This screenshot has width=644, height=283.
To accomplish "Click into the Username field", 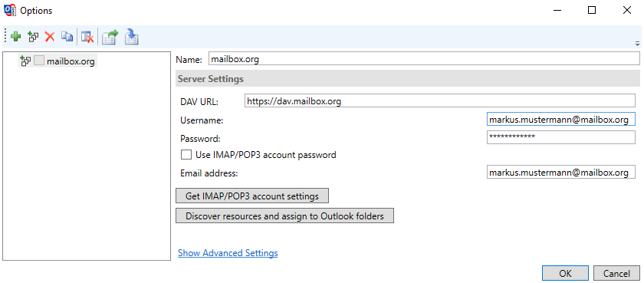I will pos(561,120).
